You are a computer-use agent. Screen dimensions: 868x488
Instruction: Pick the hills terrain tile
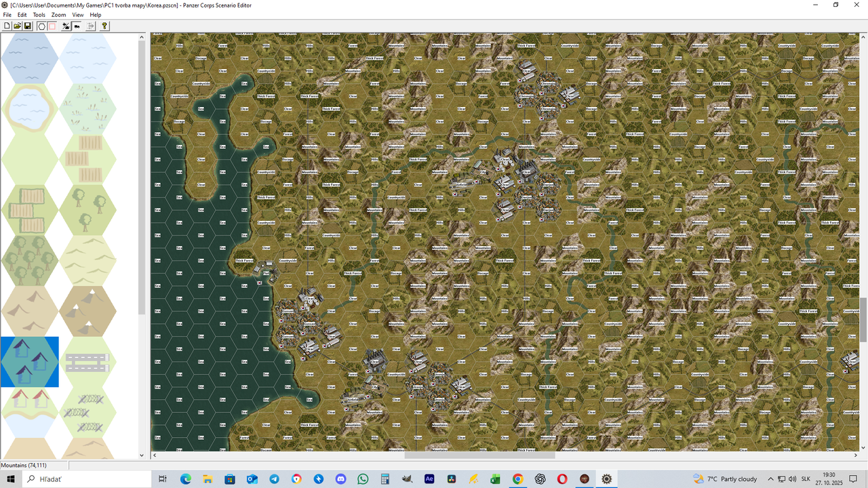click(x=87, y=260)
